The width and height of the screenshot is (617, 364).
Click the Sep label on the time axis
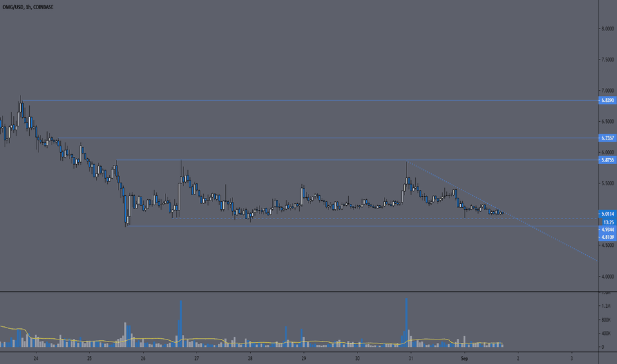pos(464,359)
